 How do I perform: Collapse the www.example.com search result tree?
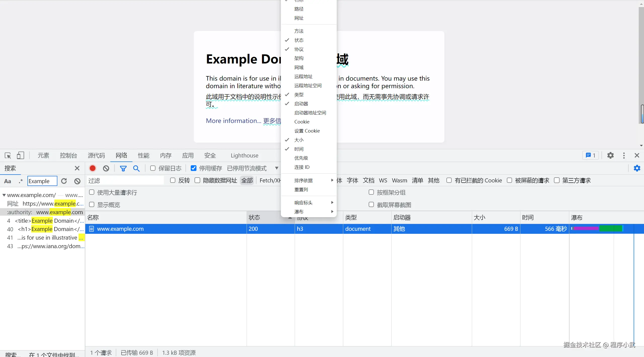(4, 195)
